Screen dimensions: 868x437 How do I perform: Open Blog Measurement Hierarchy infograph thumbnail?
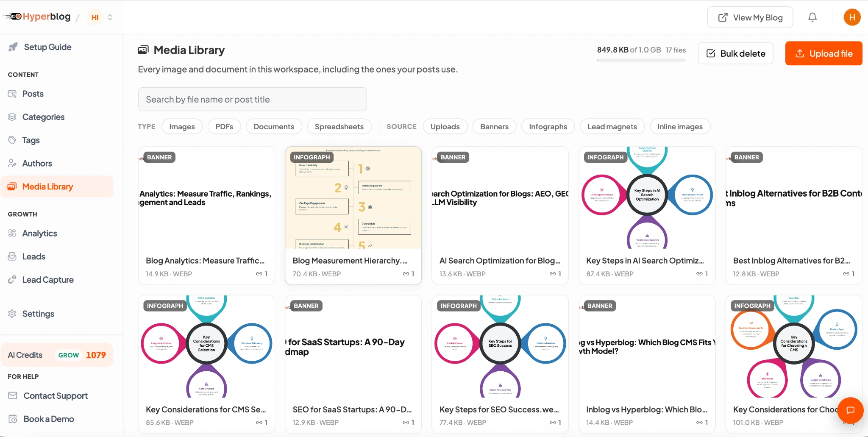(353, 198)
